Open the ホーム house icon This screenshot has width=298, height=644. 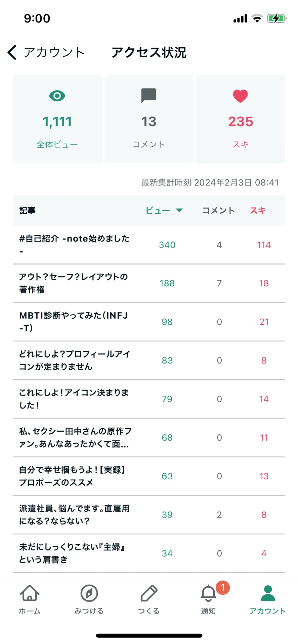point(30,593)
